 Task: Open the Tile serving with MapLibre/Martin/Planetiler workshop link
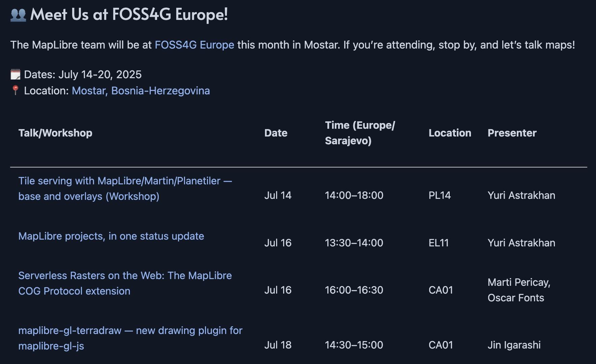point(125,188)
